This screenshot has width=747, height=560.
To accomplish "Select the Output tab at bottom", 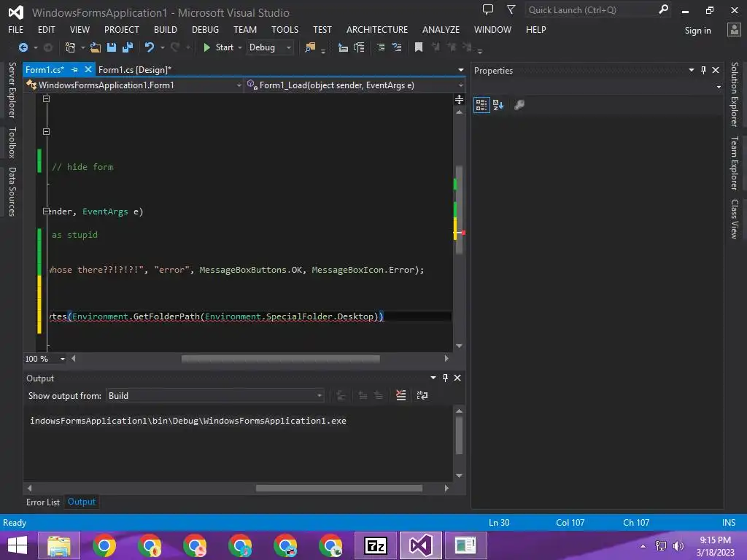I will 82,502.
